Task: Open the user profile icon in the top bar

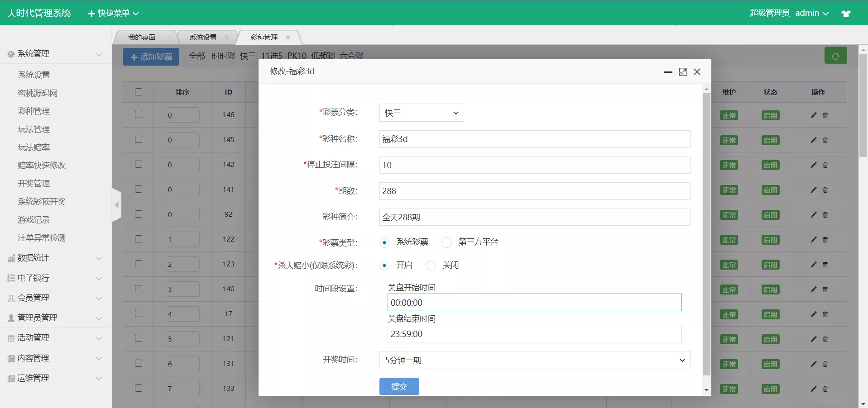Action: coord(846,13)
